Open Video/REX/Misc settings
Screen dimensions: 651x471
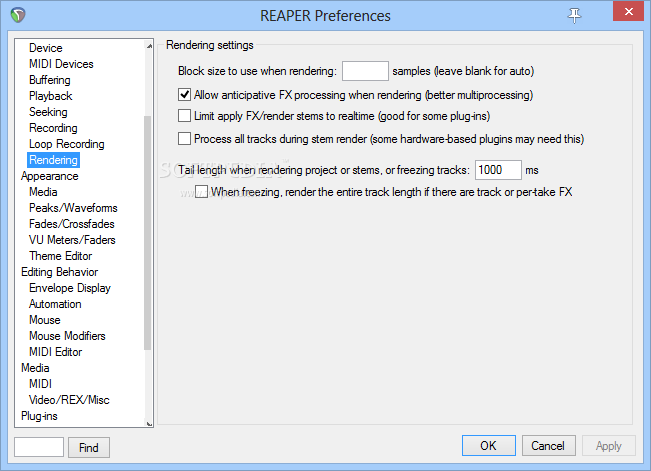(69, 400)
